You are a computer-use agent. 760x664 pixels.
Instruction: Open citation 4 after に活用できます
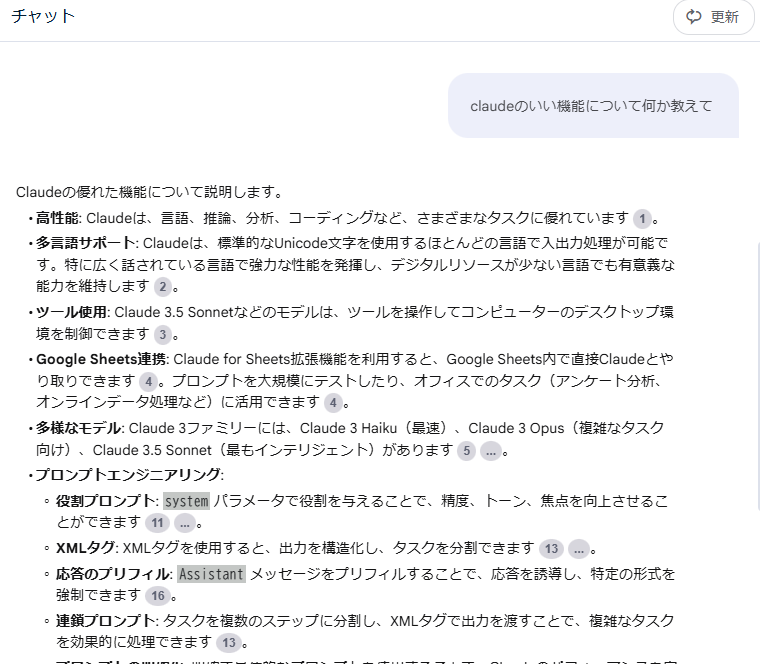point(333,403)
